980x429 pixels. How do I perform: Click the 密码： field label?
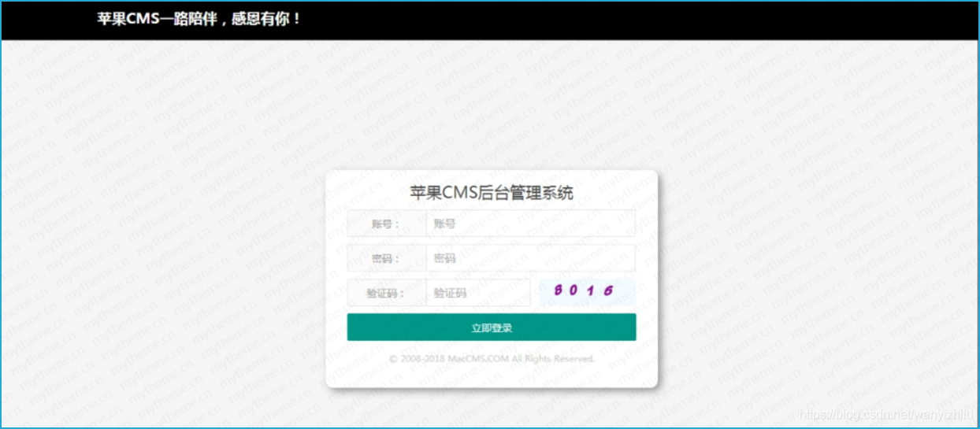click(x=386, y=258)
